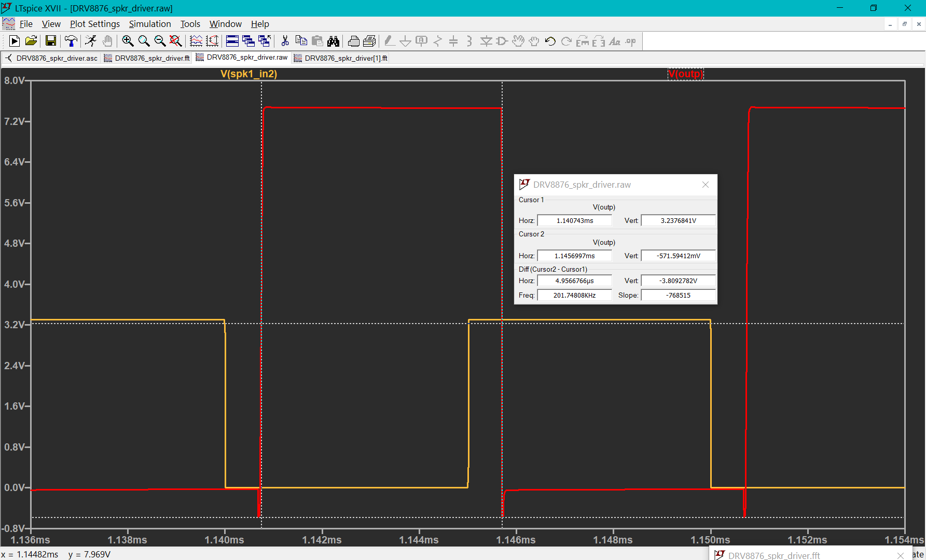Click the Place Diode icon

click(x=486, y=41)
